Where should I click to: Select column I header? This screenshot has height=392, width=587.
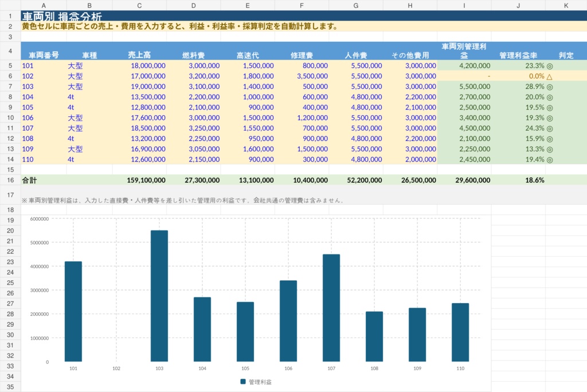click(464, 5)
